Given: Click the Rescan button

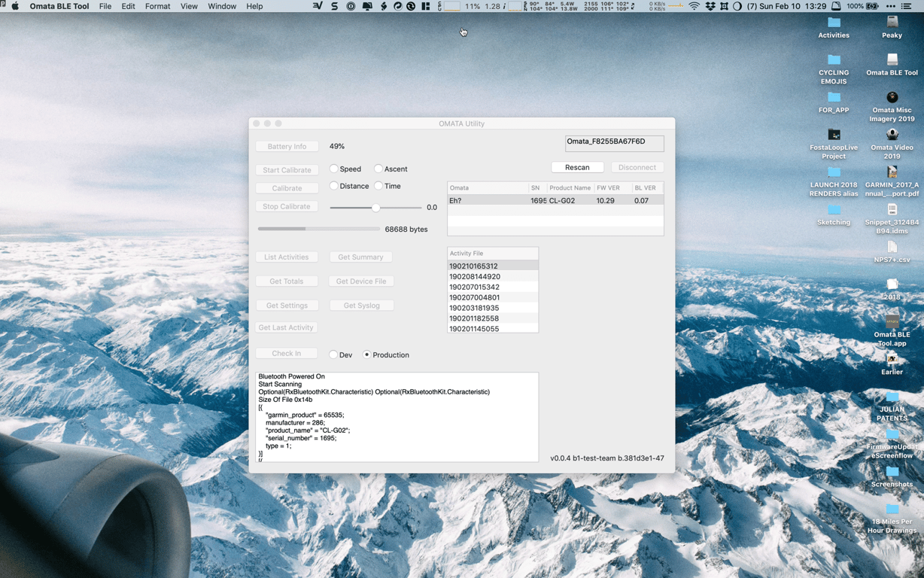Looking at the screenshot, I should 577,167.
